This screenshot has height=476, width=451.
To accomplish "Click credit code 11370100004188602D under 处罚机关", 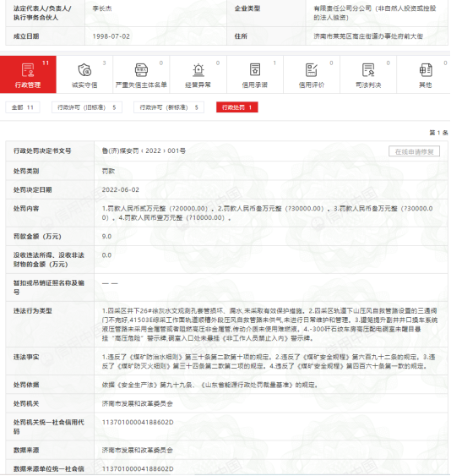I will pyautogui.click(x=138, y=422).
